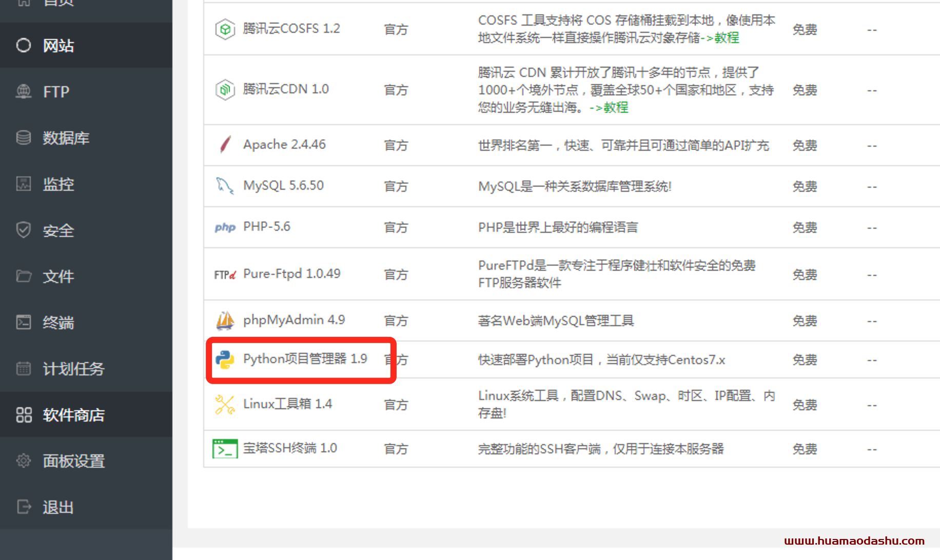
Task: Select phpMyAdmin 4.9 software name
Action: tap(294, 319)
